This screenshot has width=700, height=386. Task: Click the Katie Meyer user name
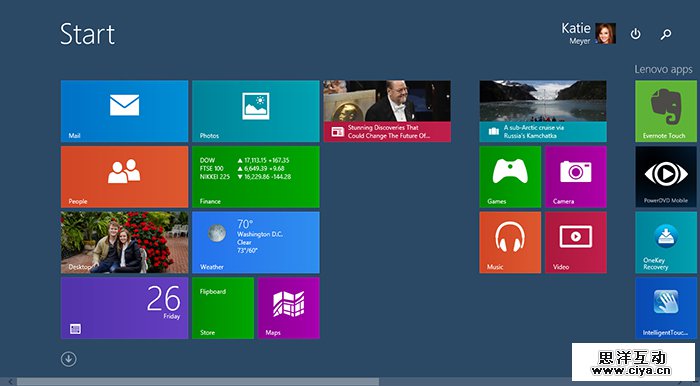[x=576, y=33]
